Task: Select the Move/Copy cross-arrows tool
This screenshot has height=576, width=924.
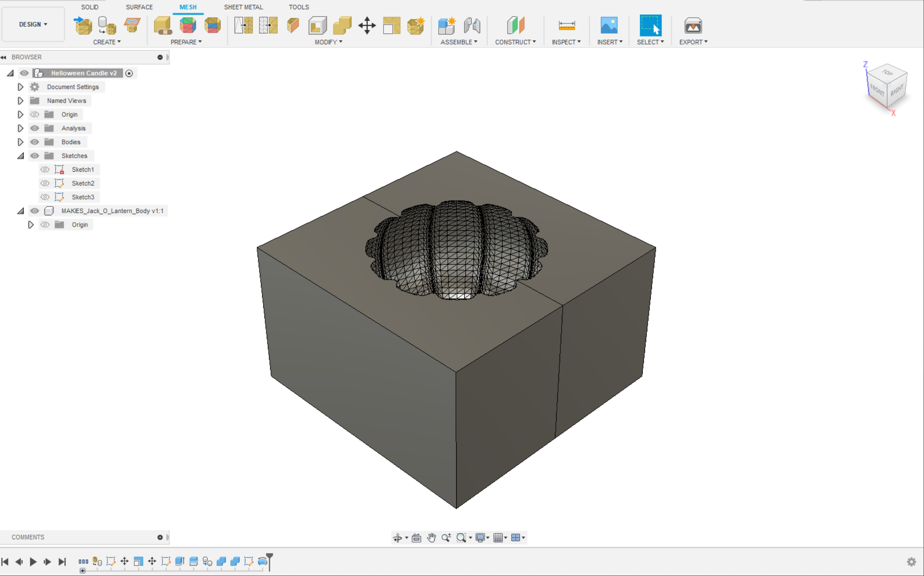Action: [367, 25]
